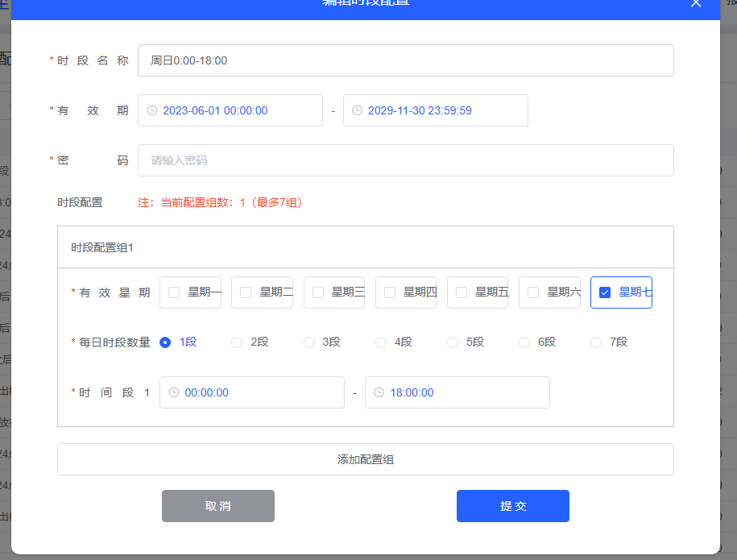The height and width of the screenshot is (560, 737).
Task: Open time picker icon for 18:00:00 end time
Action: tap(379, 392)
